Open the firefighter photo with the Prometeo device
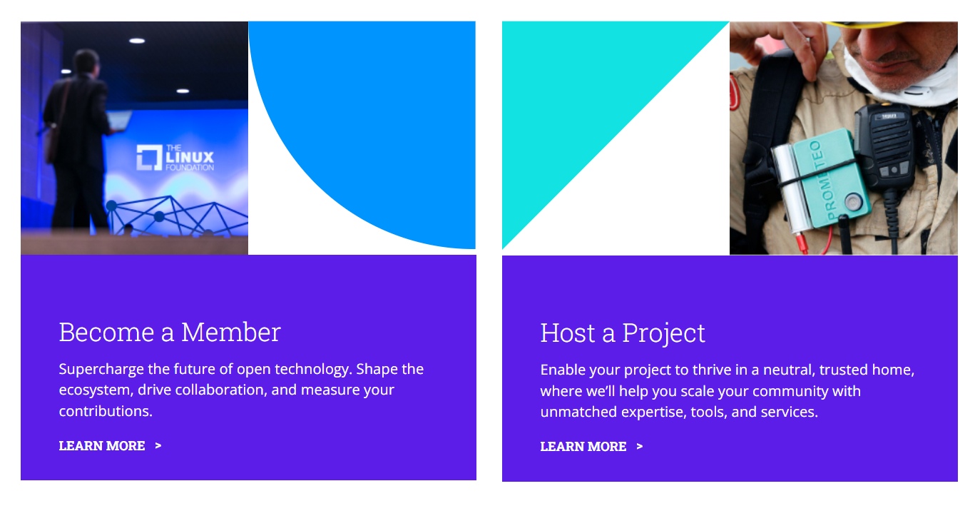This screenshot has height=506, width=980. [843, 138]
